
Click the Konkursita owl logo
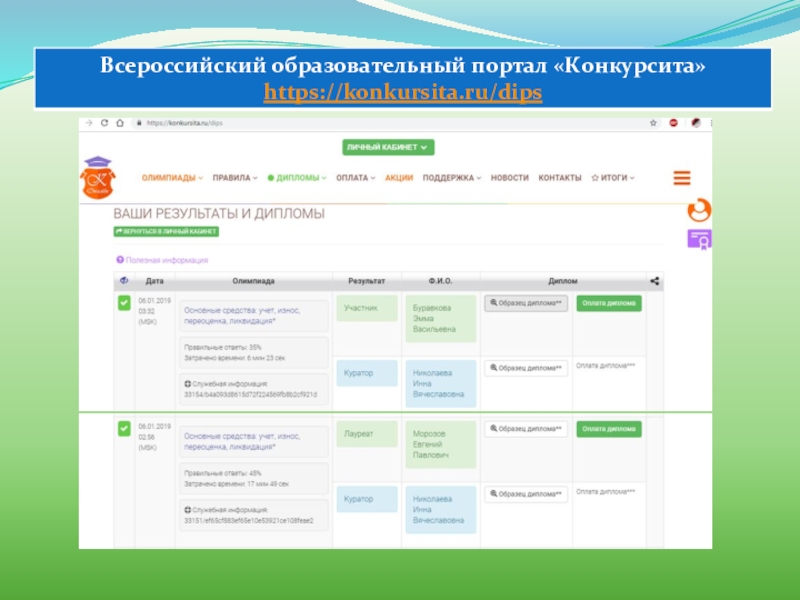coord(98,177)
